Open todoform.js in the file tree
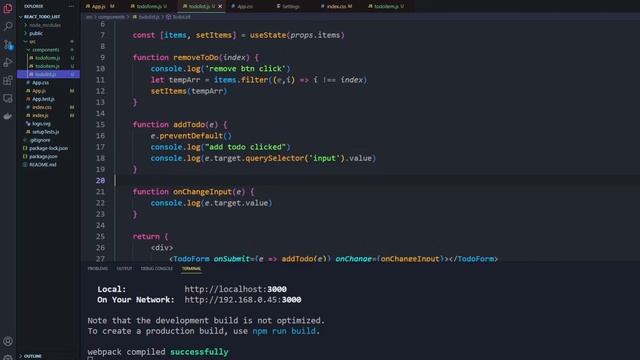This screenshot has height=360, width=640. coord(48,58)
